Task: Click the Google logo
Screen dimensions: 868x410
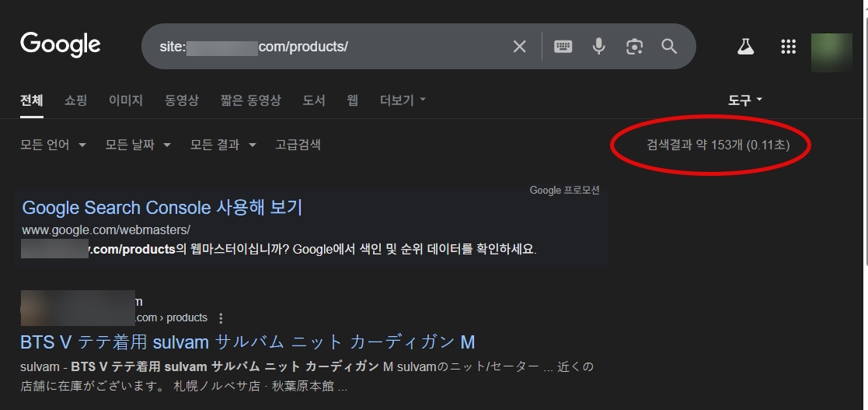Action: tap(61, 45)
